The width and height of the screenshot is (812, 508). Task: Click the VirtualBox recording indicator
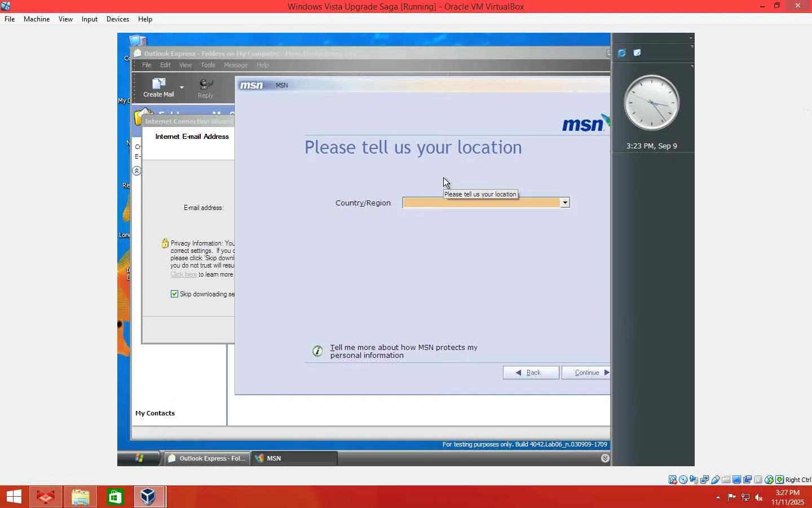(x=748, y=480)
